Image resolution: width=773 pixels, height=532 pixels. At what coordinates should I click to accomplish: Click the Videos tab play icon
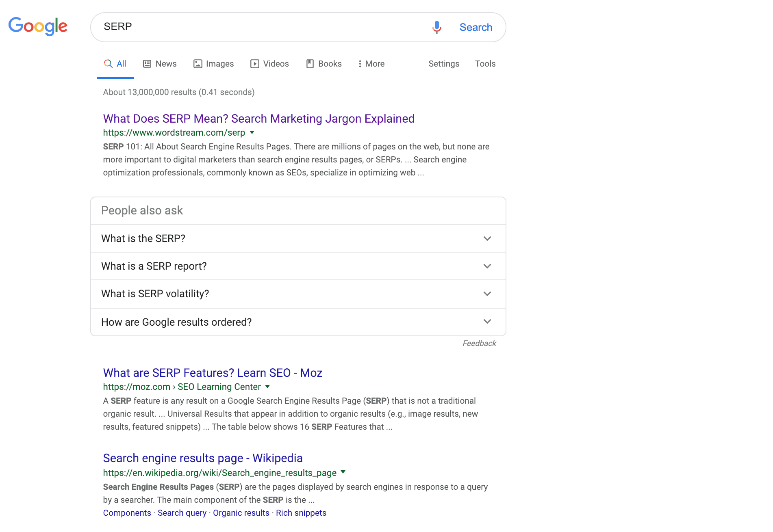[x=254, y=64]
